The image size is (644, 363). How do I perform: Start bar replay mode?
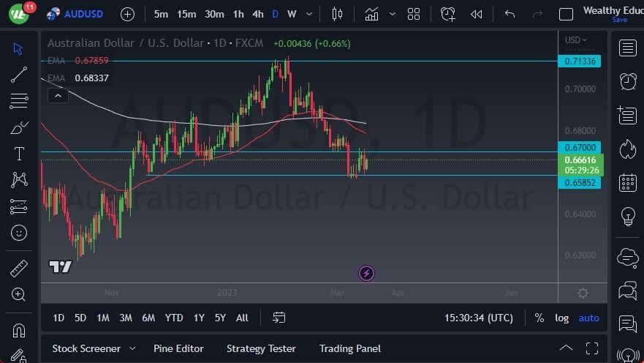pyautogui.click(x=477, y=15)
